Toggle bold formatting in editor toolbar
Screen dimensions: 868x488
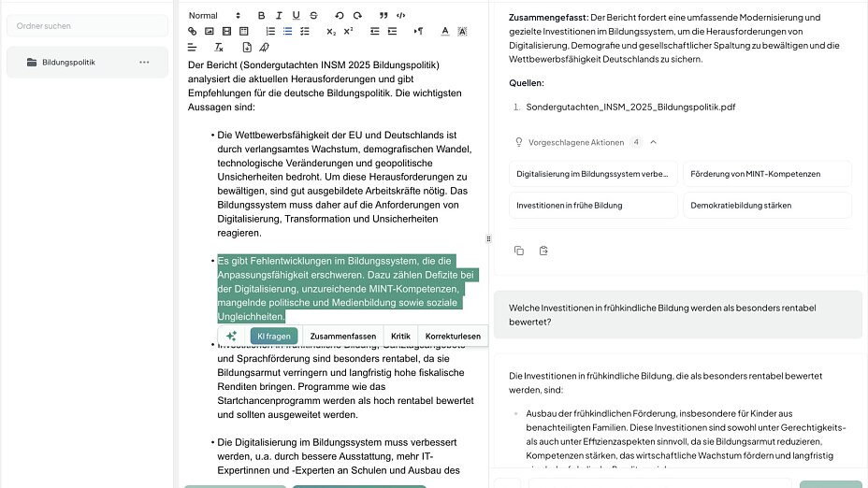(262, 15)
